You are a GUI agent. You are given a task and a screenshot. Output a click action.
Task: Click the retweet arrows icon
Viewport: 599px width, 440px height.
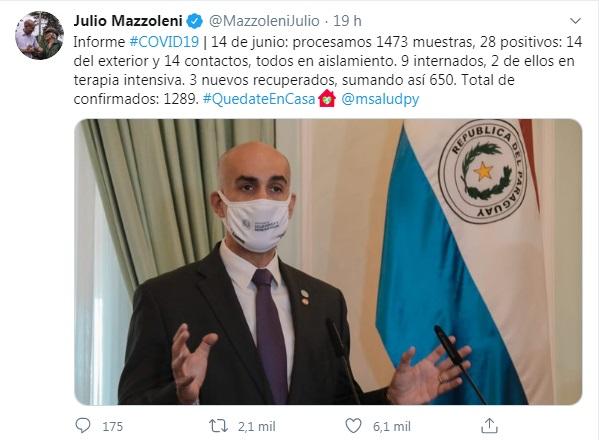pyautogui.click(x=219, y=425)
